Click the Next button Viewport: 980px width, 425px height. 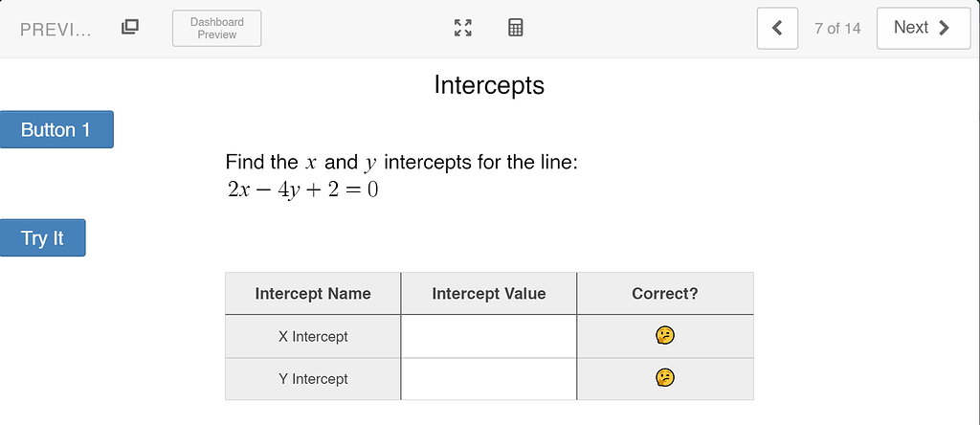click(924, 28)
